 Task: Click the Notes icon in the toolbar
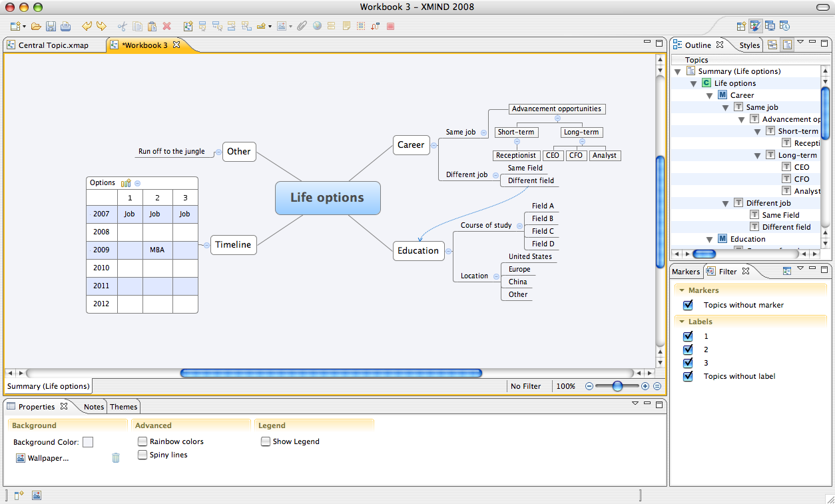click(x=346, y=27)
